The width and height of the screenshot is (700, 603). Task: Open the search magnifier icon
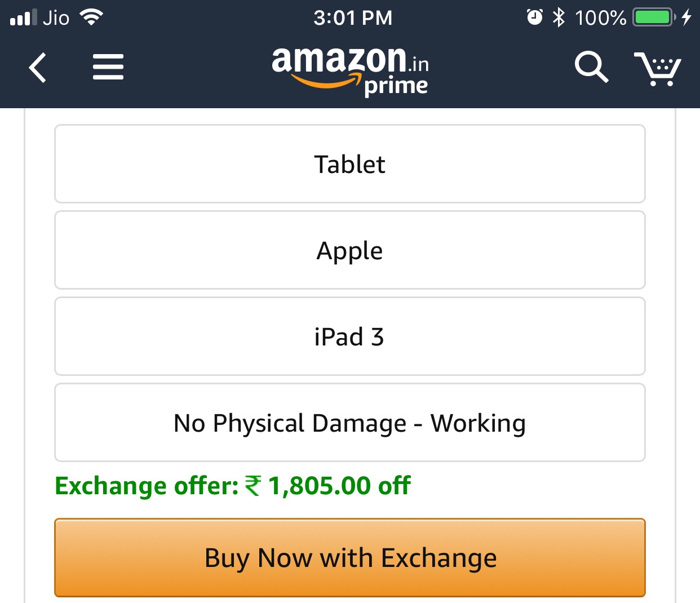591,67
